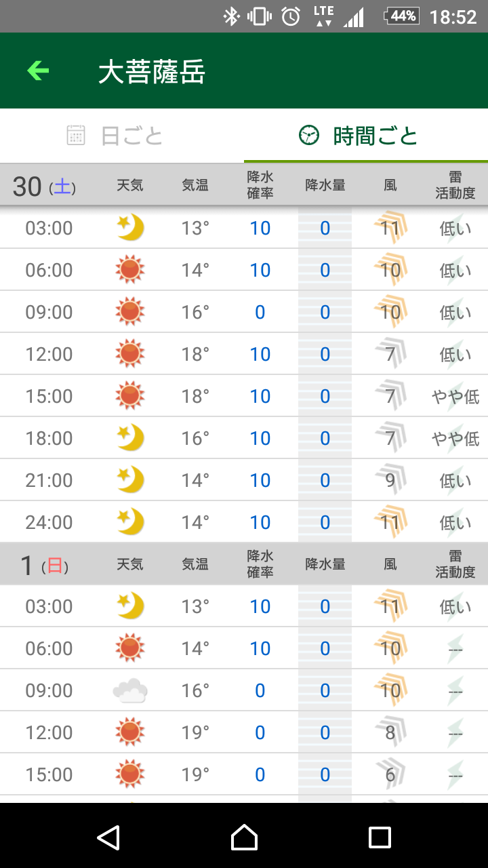This screenshot has height=868, width=488.
Task: Tap the calendar icon in daily tab
Action: (76, 136)
